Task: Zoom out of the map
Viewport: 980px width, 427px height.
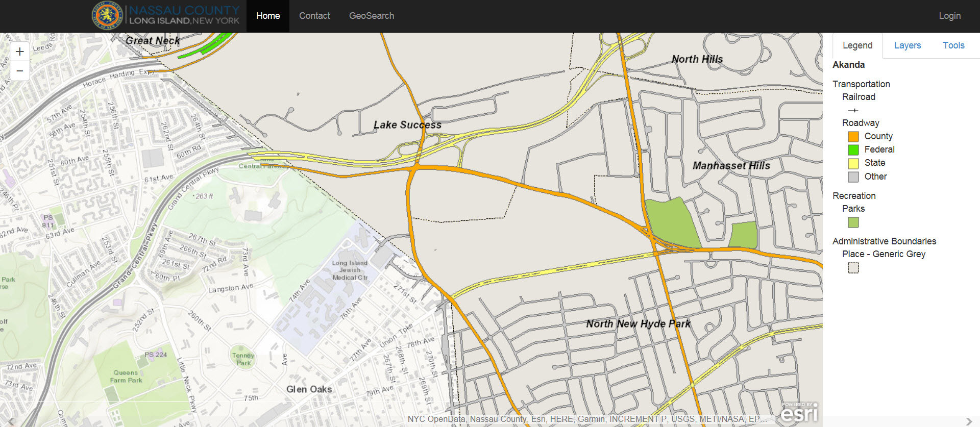Action: point(19,71)
